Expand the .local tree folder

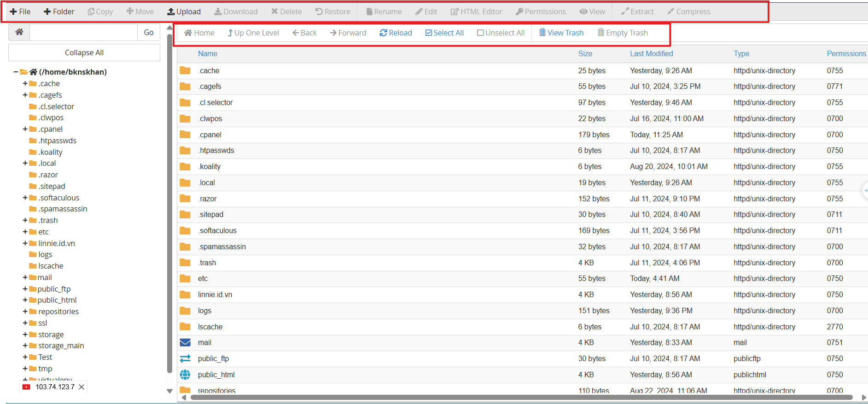point(25,163)
